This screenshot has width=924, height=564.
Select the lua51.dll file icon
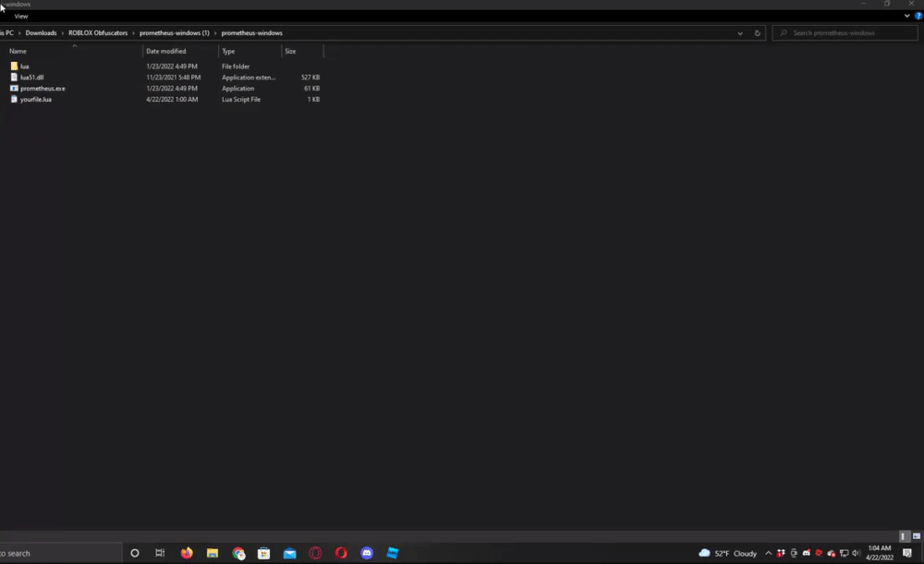14,78
